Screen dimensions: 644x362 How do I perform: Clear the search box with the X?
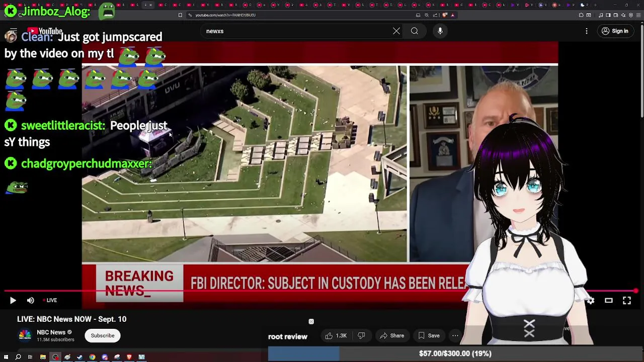pyautogui.click(x=396, y=31)
